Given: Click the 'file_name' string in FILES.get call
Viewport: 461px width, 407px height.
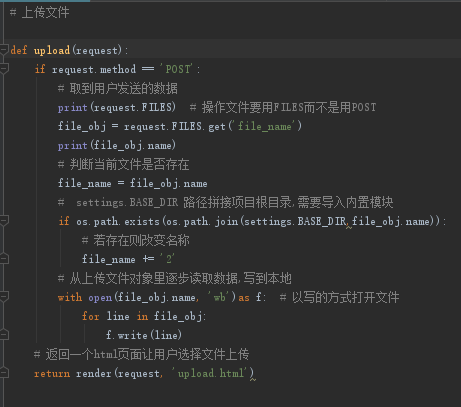Looking at the screenshot, I should [265, 126].
